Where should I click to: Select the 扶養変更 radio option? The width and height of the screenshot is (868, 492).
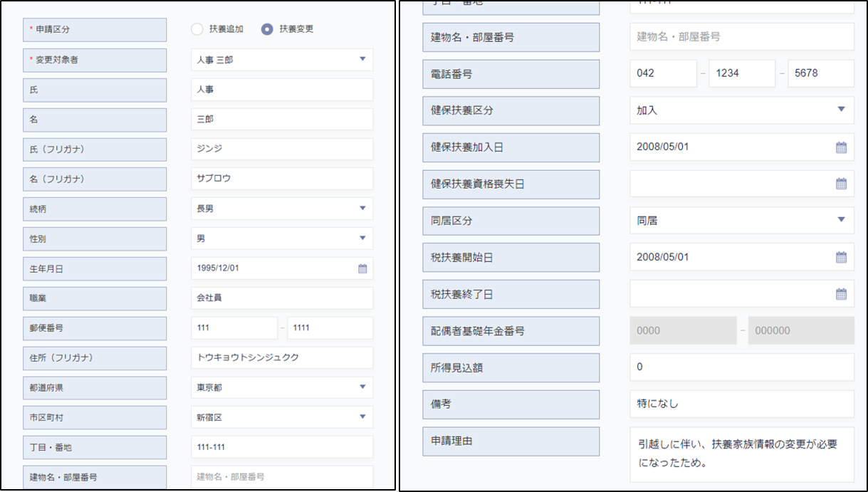(267, 29)
